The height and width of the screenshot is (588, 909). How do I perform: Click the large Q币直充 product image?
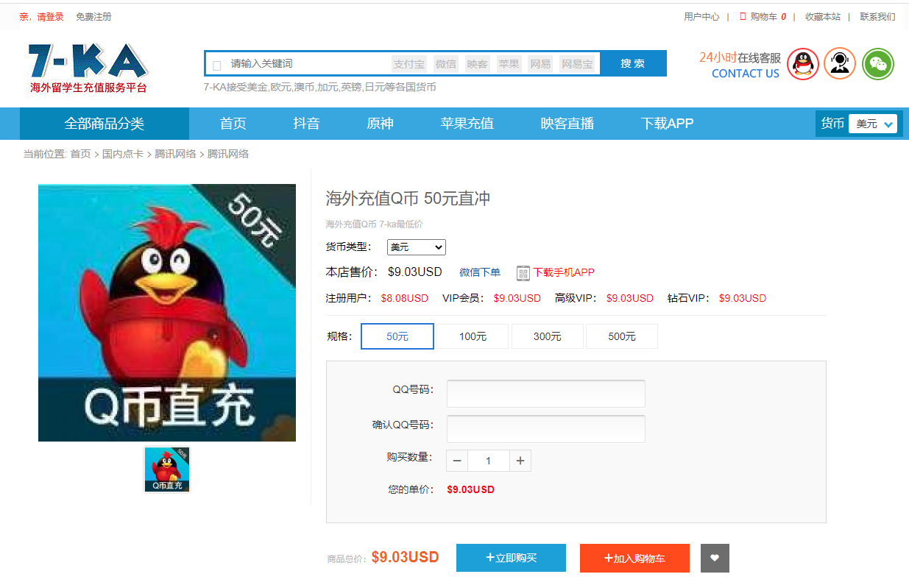coord(167,313)
